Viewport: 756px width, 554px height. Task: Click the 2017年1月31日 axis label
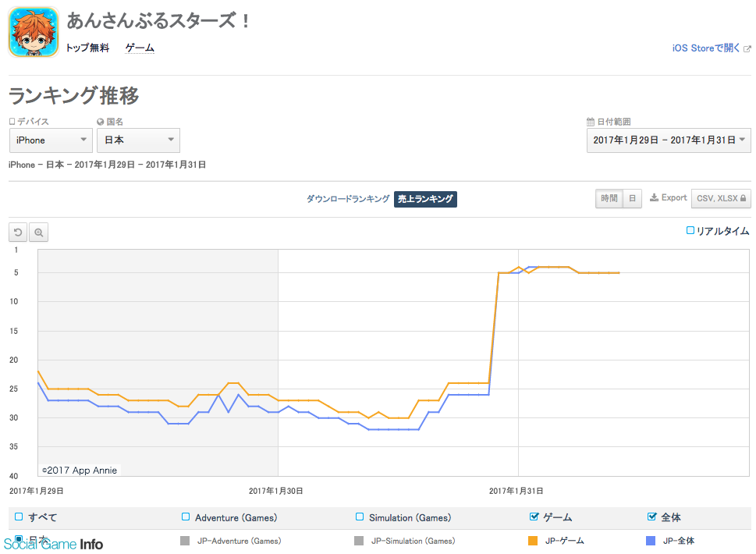click(x=516, y=491)
